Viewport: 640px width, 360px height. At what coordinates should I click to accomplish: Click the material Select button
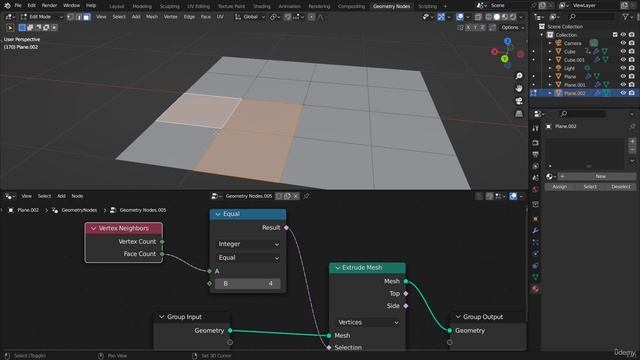click(x=590, y=187)
